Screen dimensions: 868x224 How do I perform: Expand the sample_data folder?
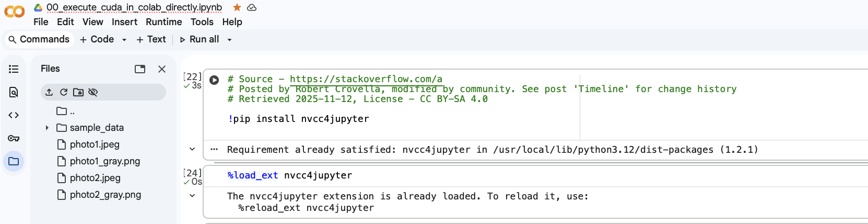coord(47,128)
